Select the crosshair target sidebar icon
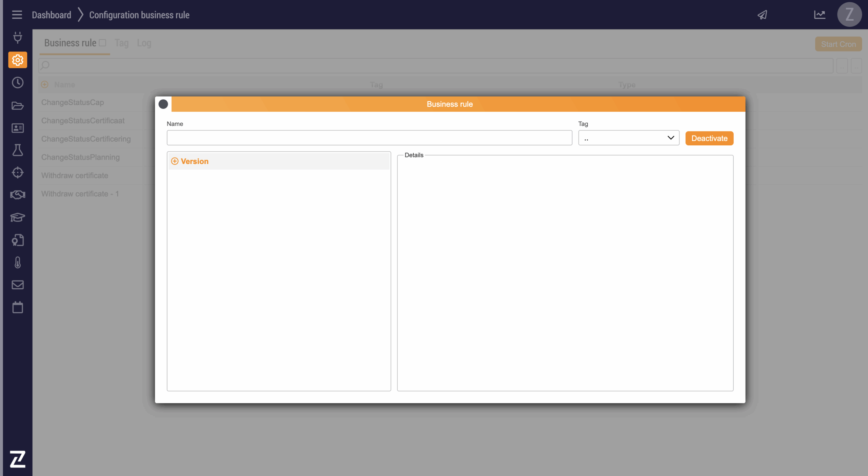This screenshot has height=476, width=868. coord(18,172)
